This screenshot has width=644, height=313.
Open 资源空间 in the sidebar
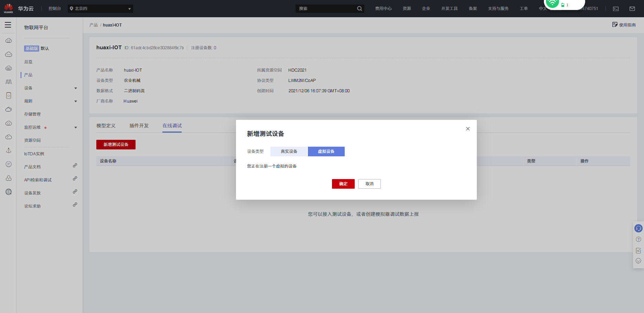[32, 140]
